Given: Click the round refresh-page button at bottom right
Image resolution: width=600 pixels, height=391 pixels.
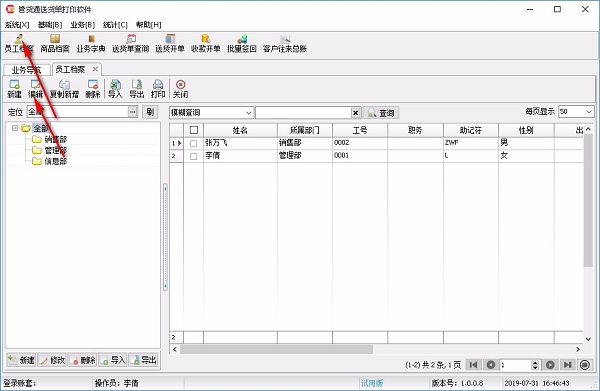Looking at the screenshot, I should point(585,365).
